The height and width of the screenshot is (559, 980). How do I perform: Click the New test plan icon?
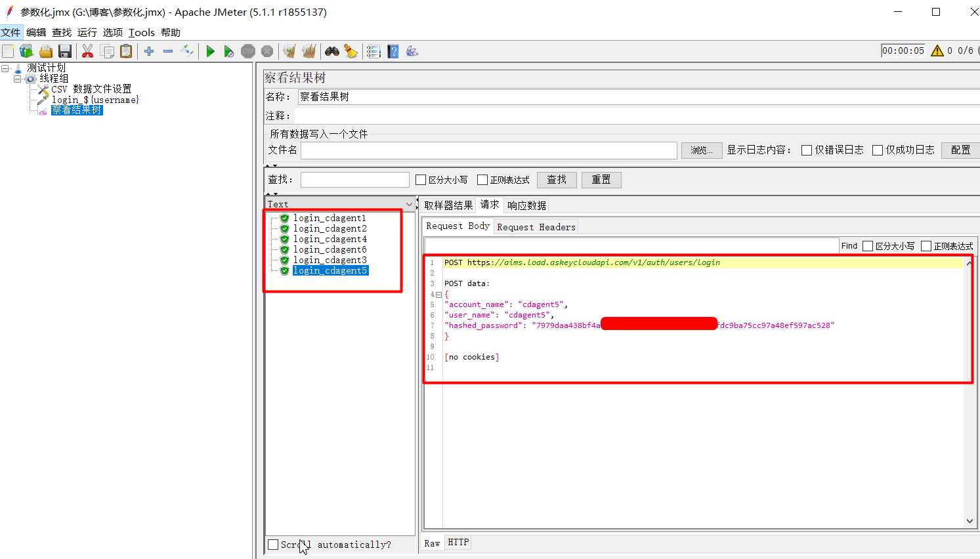8,51
